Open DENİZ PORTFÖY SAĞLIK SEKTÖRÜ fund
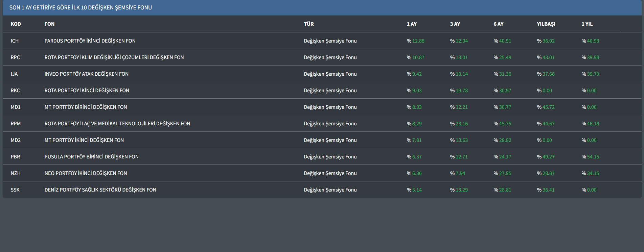Viewport: 644px width, 252px height. click(100, 190)
